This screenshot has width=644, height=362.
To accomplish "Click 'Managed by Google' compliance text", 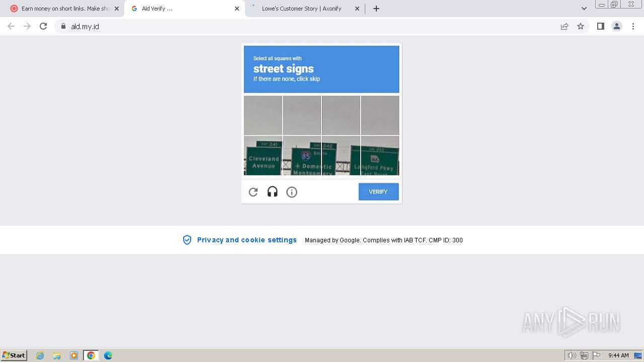I will tap(384, 240).
